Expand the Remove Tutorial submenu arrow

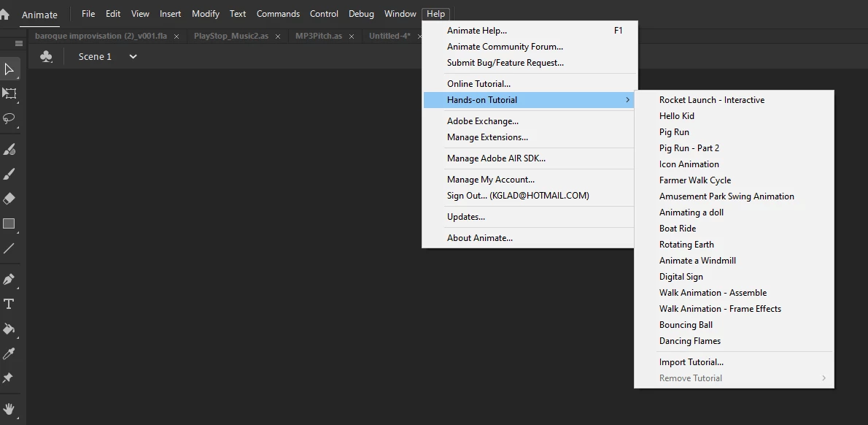824,378
